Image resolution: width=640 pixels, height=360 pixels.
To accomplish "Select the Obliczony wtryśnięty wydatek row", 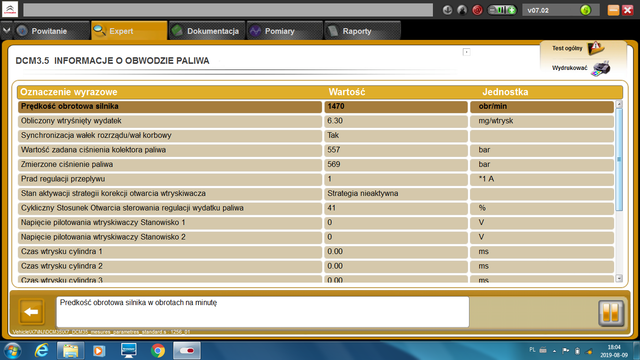I will point(316,121).
